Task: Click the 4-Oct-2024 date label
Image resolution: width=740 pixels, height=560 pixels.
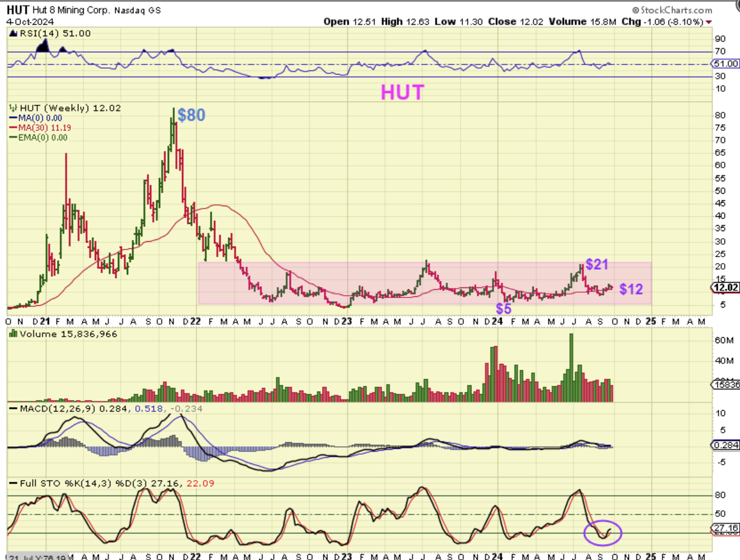Action: tap(29, 21)
